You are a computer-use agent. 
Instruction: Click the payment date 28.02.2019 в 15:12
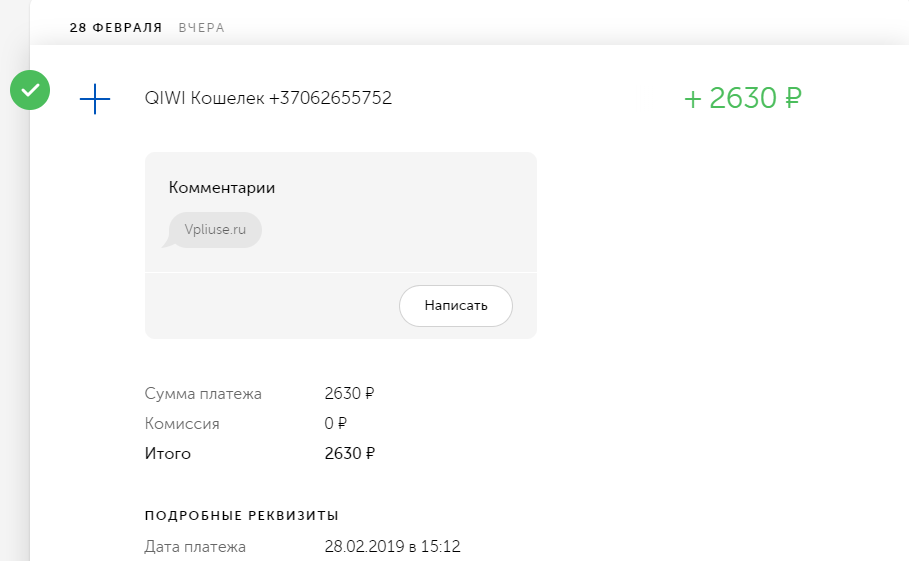(392, 547)
